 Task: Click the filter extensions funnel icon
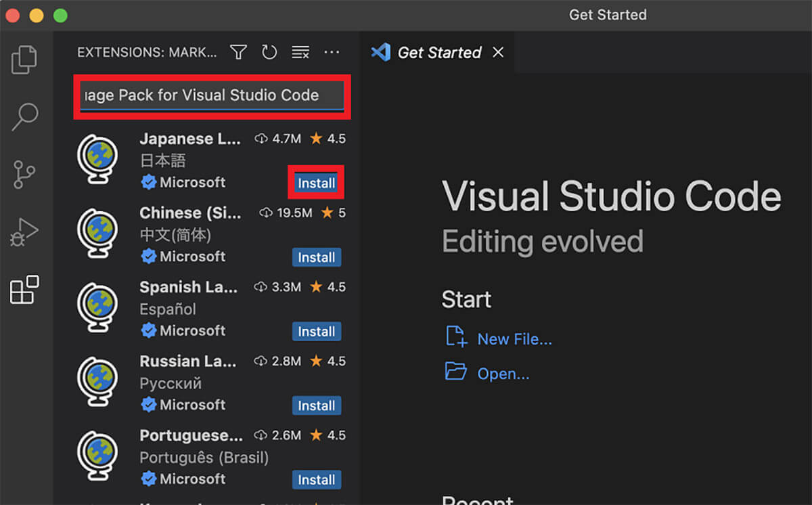click(x=238, y=52)
